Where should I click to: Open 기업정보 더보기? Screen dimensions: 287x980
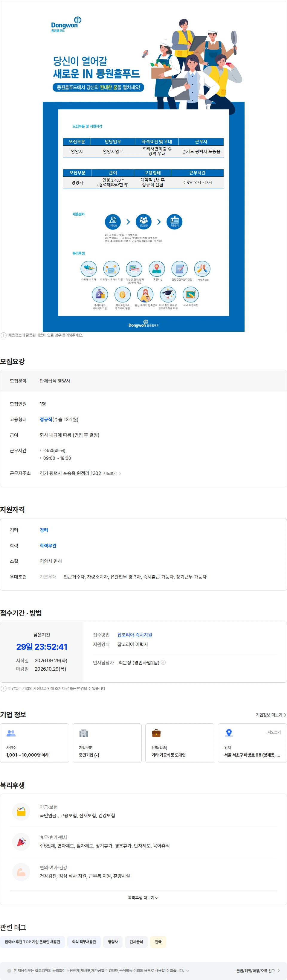click(x=271, y=715)
